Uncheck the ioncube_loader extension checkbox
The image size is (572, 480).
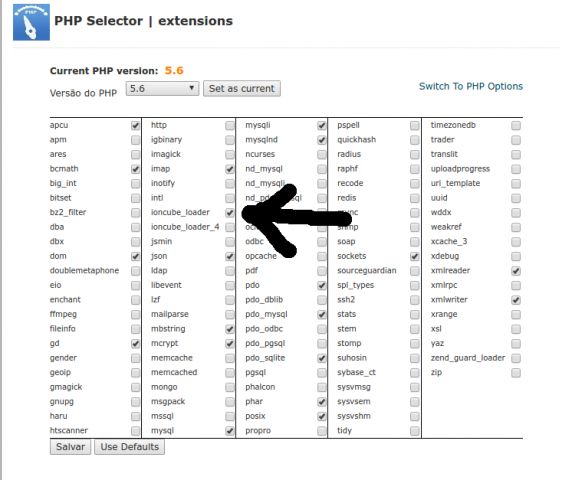229,213
